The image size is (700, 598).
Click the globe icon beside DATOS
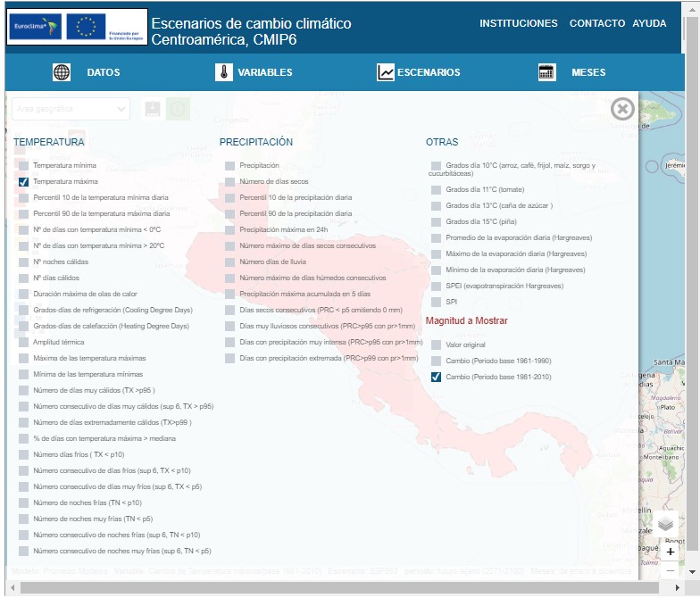(62, 73)
